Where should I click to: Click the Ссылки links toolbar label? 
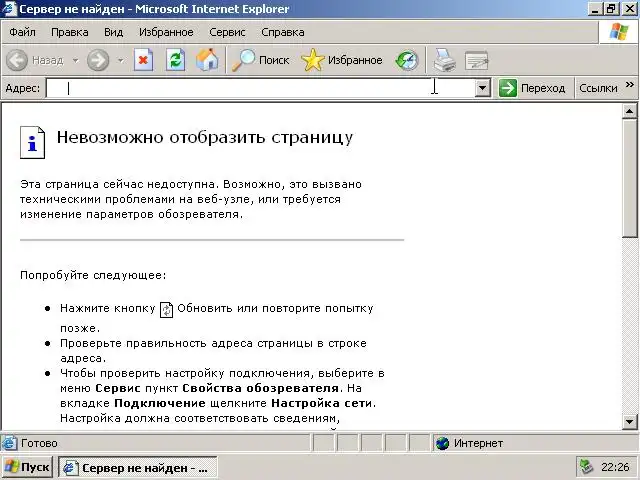coord(598,88)
